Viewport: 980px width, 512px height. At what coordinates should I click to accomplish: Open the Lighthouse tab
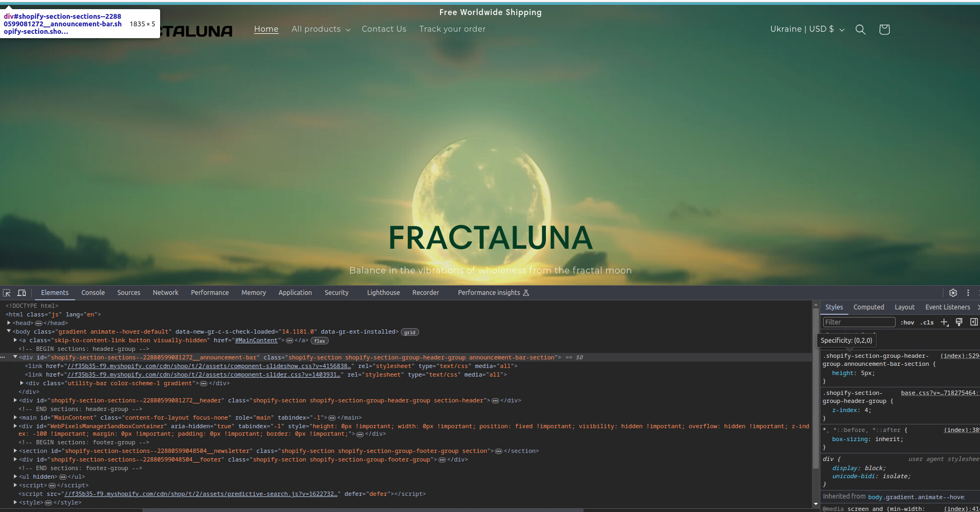pos(383,293)
